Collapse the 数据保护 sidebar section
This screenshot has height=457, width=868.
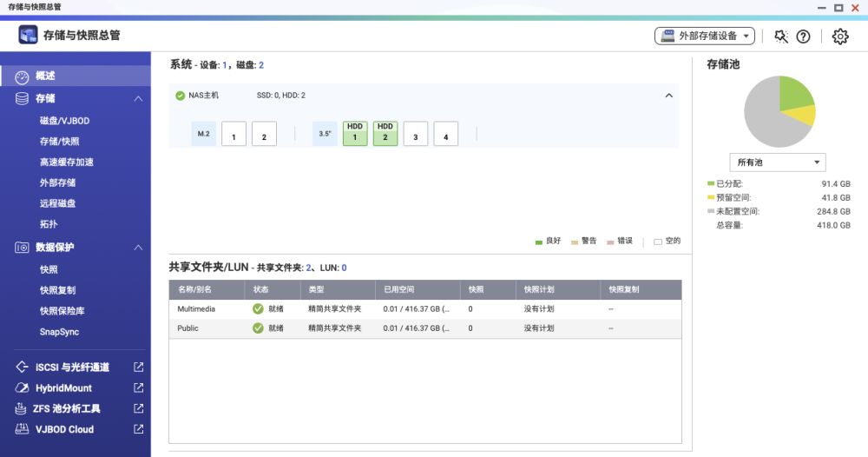pyautogui.click(x=138, y=248)
